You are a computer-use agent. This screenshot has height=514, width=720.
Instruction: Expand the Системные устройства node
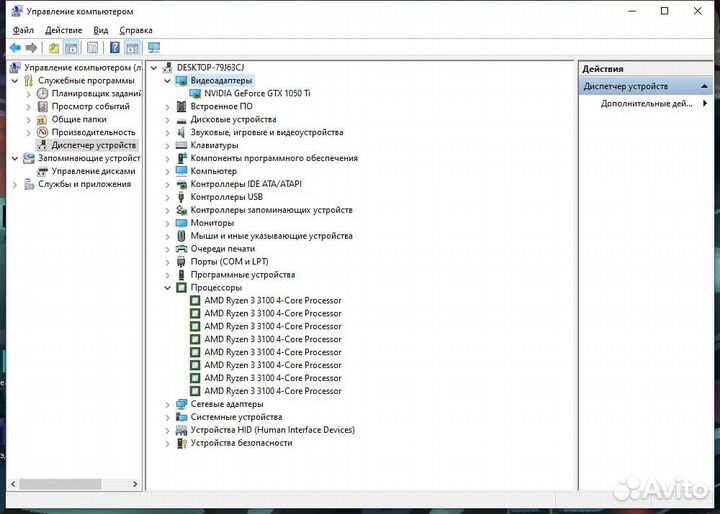[168, 417]
